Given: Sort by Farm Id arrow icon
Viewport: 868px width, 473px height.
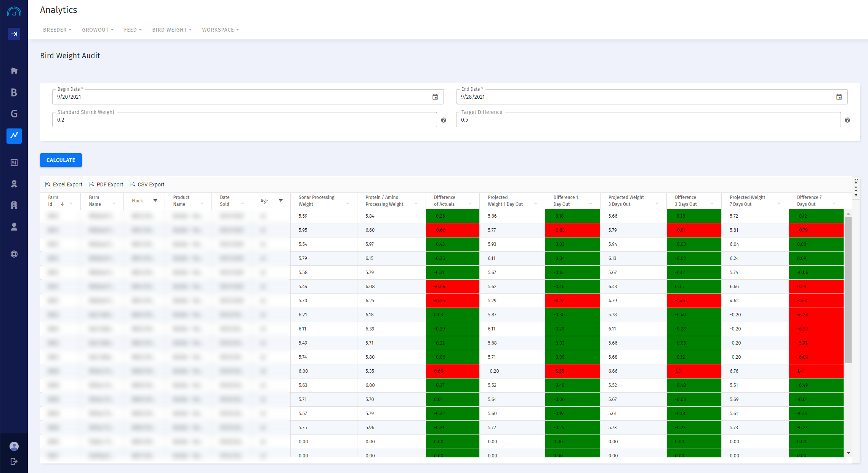Looking at the screenshot, I should [x=62, y=204].
